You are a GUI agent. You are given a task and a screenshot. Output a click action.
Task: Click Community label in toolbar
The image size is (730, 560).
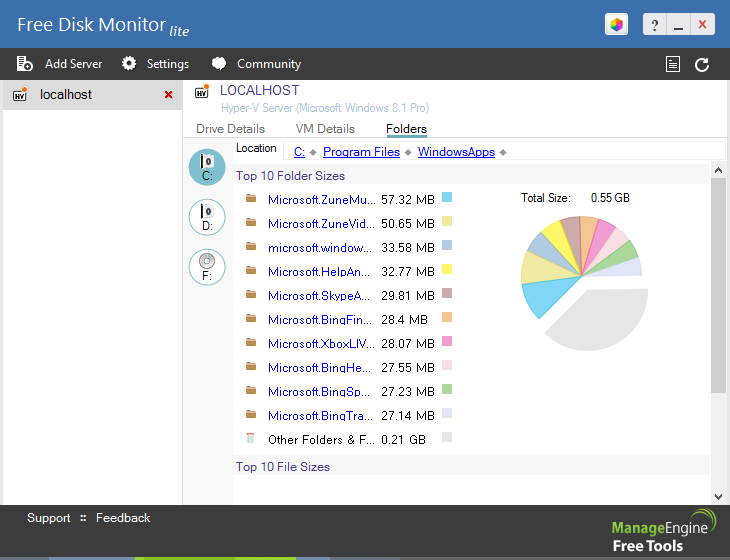tap(269, 64)
